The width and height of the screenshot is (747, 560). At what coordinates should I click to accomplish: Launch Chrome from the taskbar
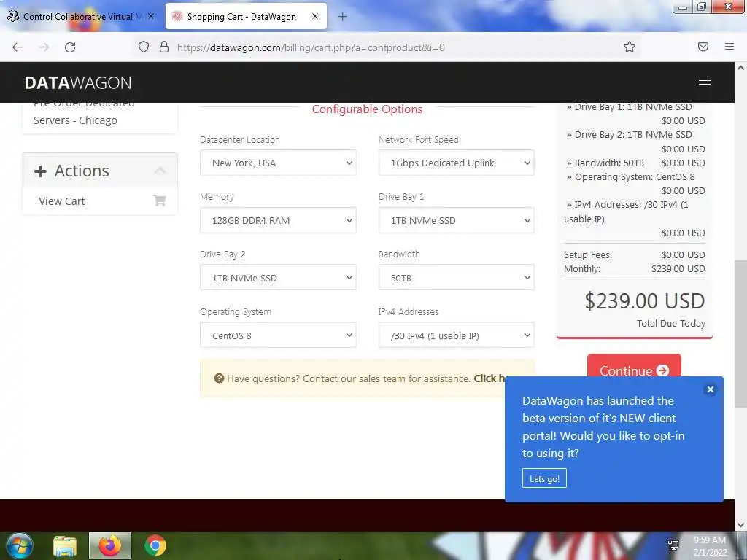coord(155,545)
